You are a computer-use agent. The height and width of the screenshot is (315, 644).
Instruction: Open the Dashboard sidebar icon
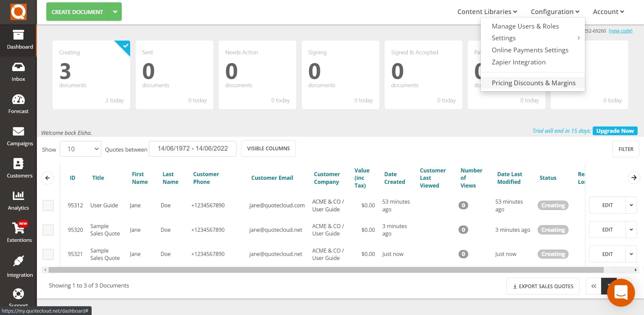(x=18, y=40)
